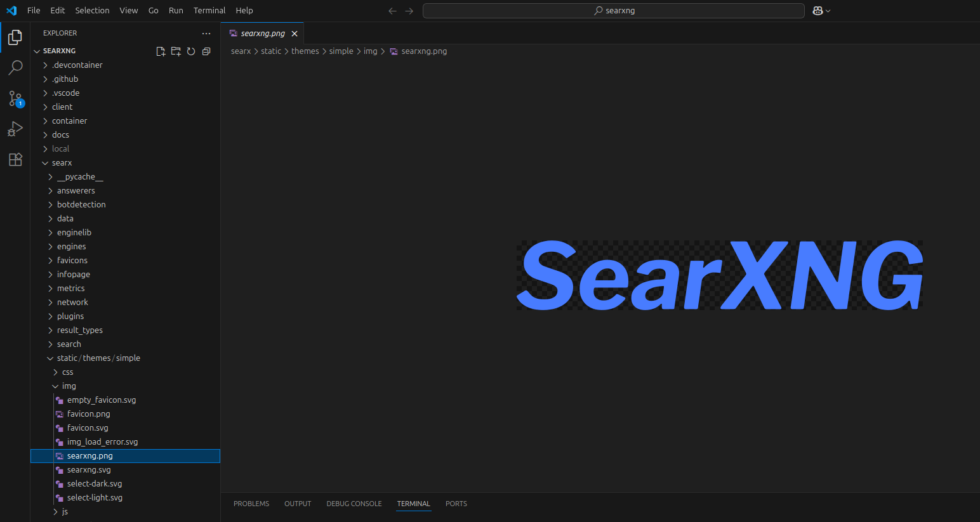
Task: Open the Extensions view
Action: tap(15, 159)
